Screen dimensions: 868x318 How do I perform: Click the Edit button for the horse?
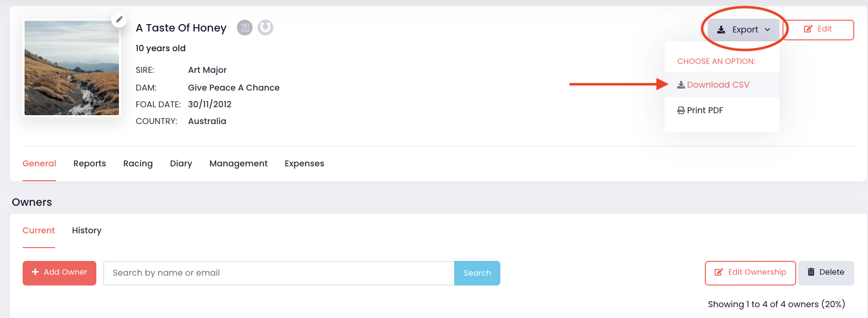(818, 30)
